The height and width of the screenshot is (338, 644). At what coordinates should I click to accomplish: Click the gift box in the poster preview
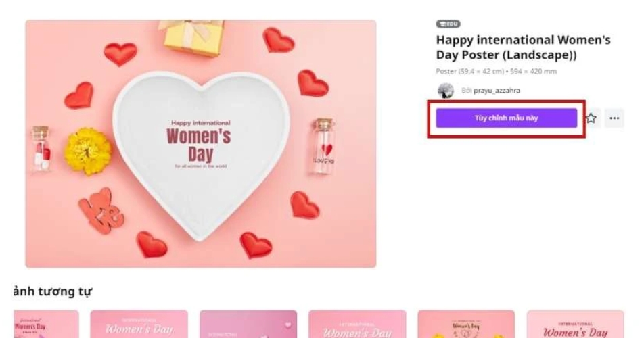point(191,34)
